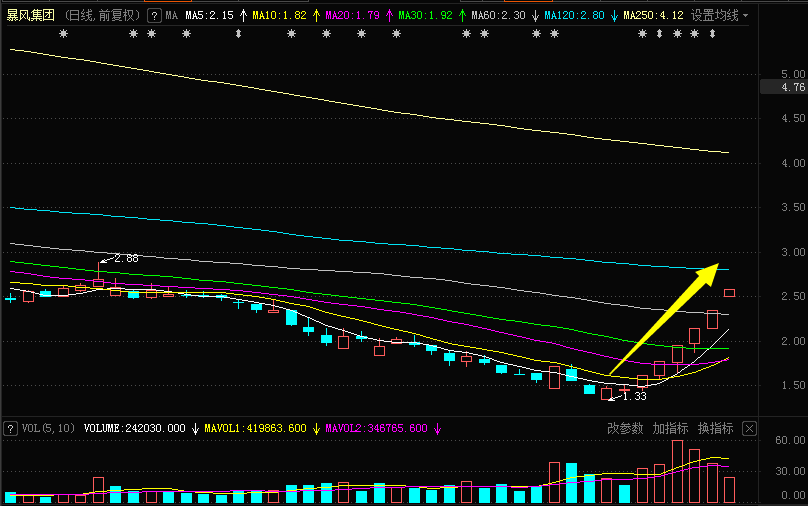Select the MA5 moving average label

pos(209,16)
